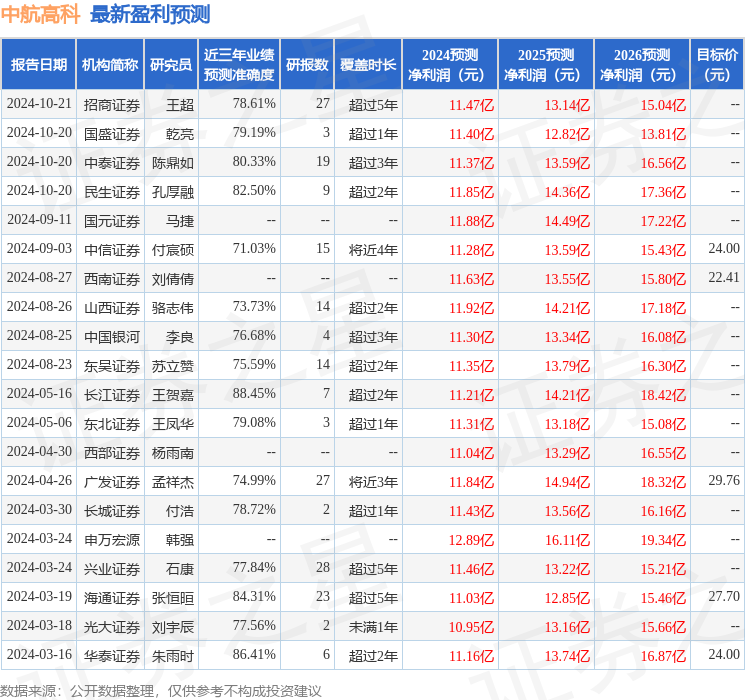The width and height of the screenshot is (745, 700).
Task: Select the 机构简称 column header
Action: (x=110, y=65)
